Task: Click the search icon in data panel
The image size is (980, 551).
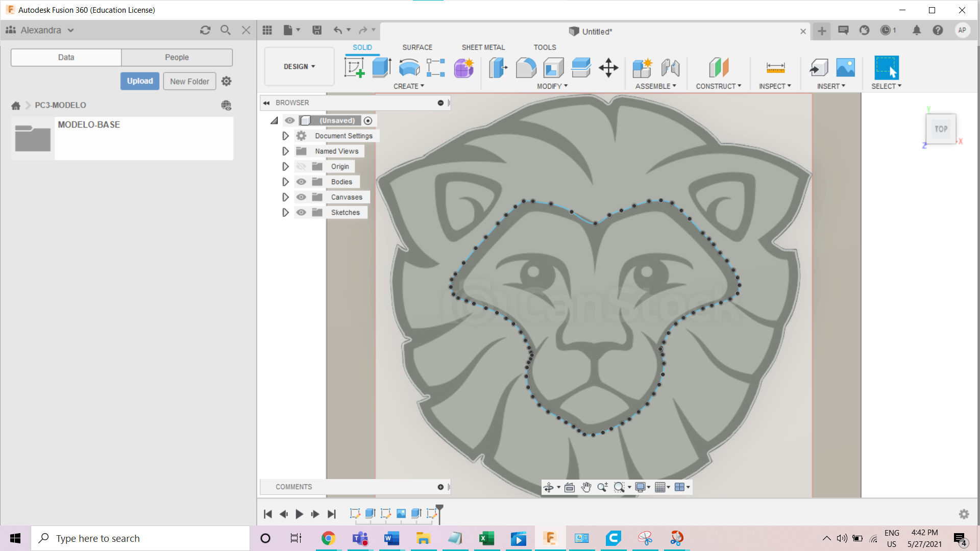Action: pos(225,30)
